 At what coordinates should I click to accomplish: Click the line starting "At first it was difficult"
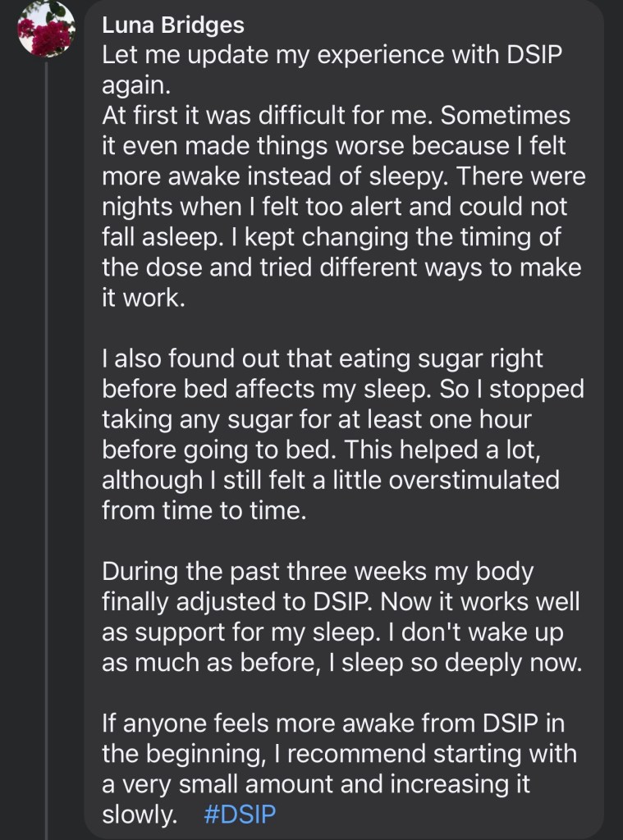click(x=336, y=116)
